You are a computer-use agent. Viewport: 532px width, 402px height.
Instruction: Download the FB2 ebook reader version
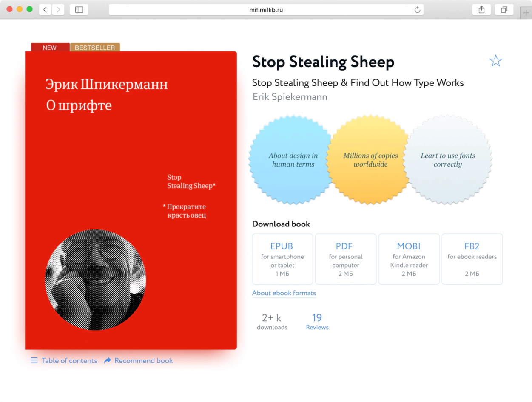[472, 259]
